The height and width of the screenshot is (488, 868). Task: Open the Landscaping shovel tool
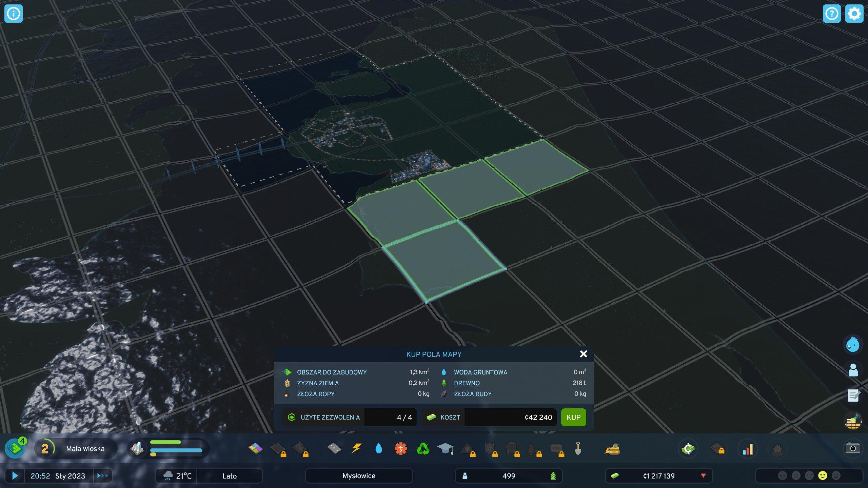pyautogui.click(x=578, y=449)
